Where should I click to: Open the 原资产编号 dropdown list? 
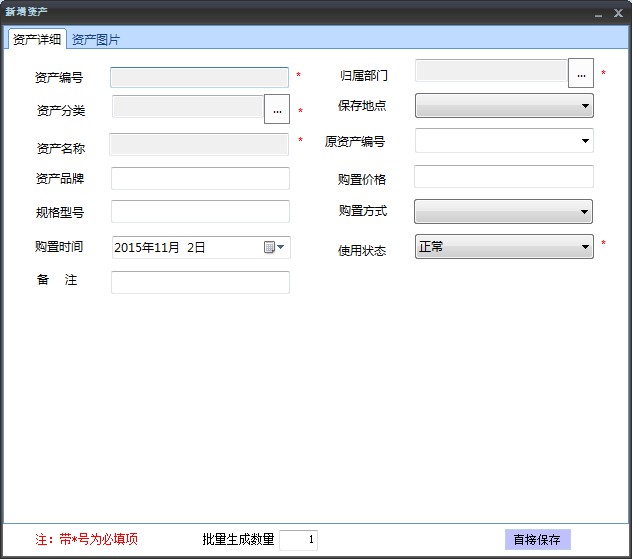(x=585, y=141)
